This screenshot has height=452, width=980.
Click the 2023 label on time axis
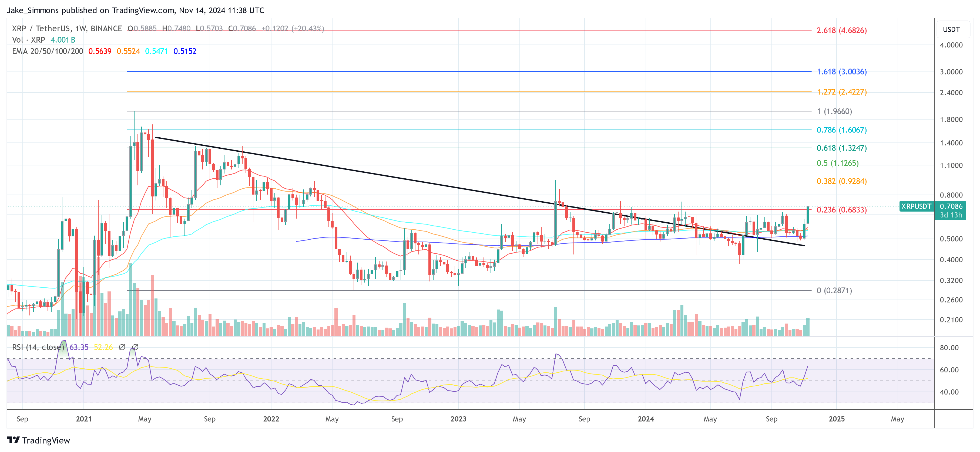(458, 419)
